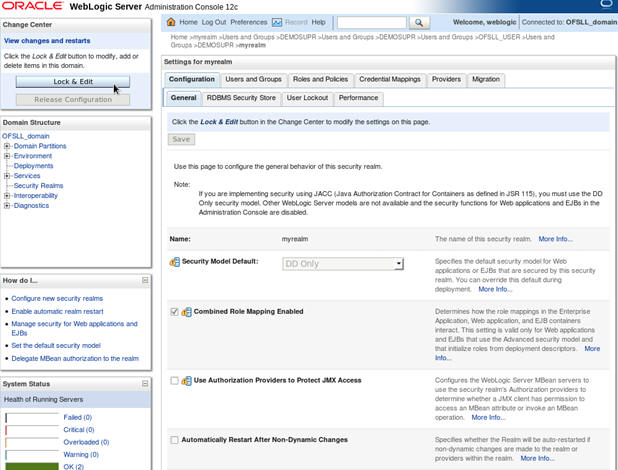Click the JMX Access restart icon
This screenshot has width=618, height=470.
coord(186,381)
